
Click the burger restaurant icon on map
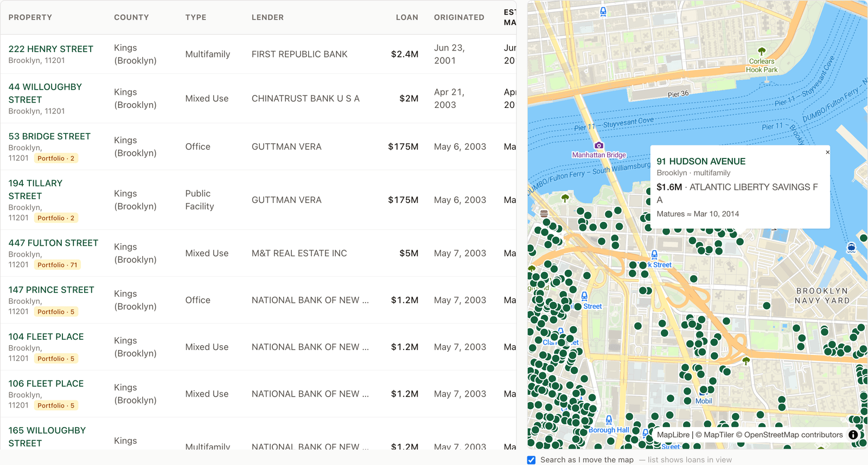(544, 213)
